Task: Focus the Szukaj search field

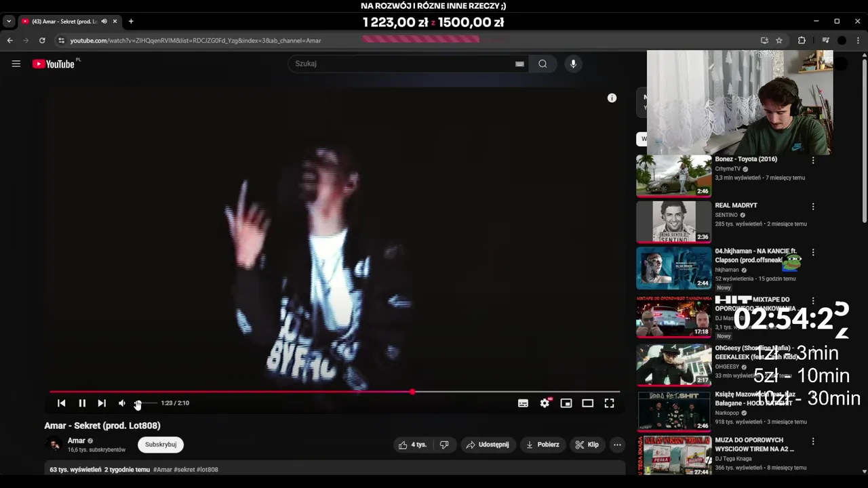Action: pos(403,64)
